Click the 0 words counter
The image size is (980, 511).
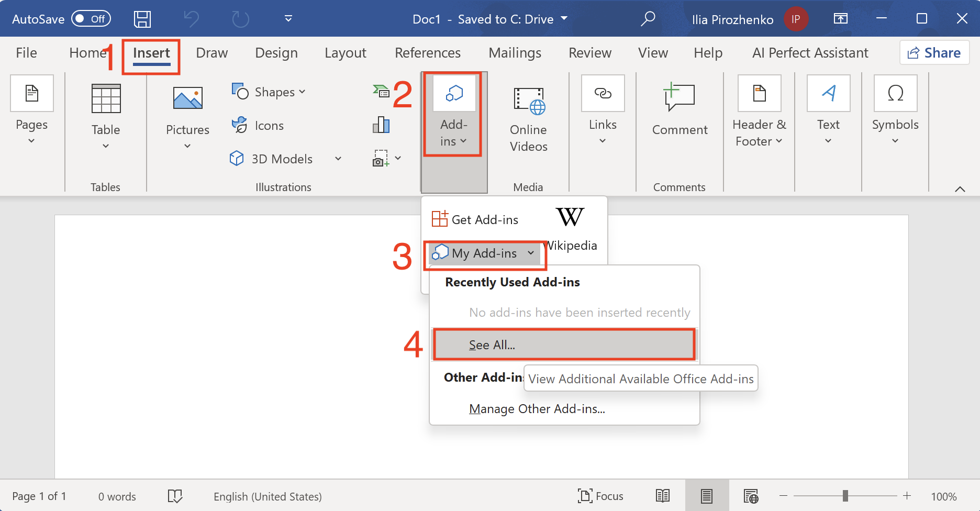(117, 496)
